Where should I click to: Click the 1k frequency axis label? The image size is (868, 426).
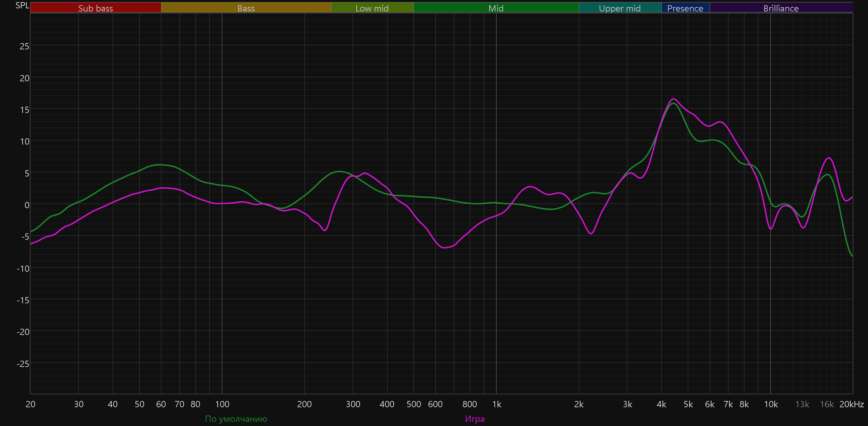(x=496, y=404)
